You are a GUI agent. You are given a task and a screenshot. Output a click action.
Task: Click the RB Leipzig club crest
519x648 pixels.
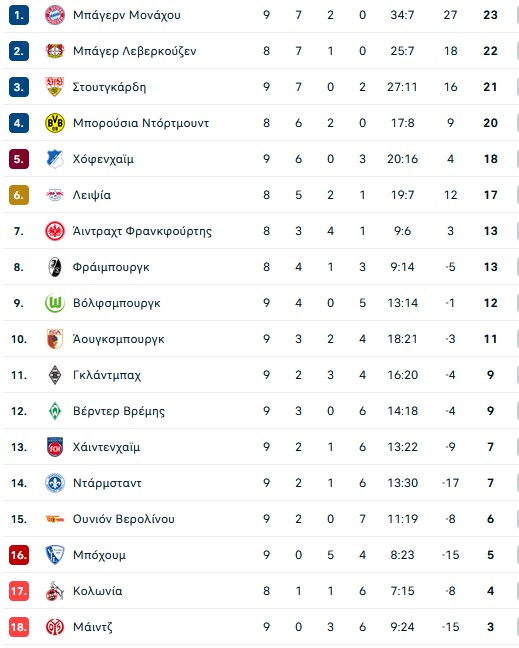tap(55, 195)
